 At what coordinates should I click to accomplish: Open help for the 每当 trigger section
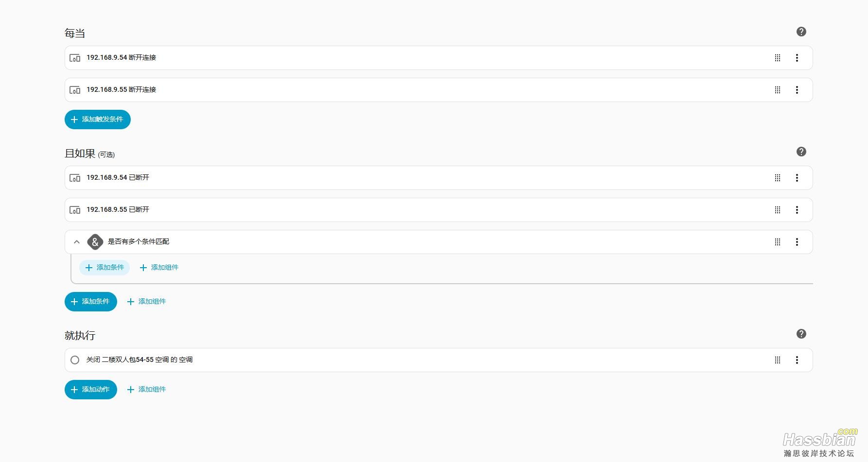(x=801, y=32)
